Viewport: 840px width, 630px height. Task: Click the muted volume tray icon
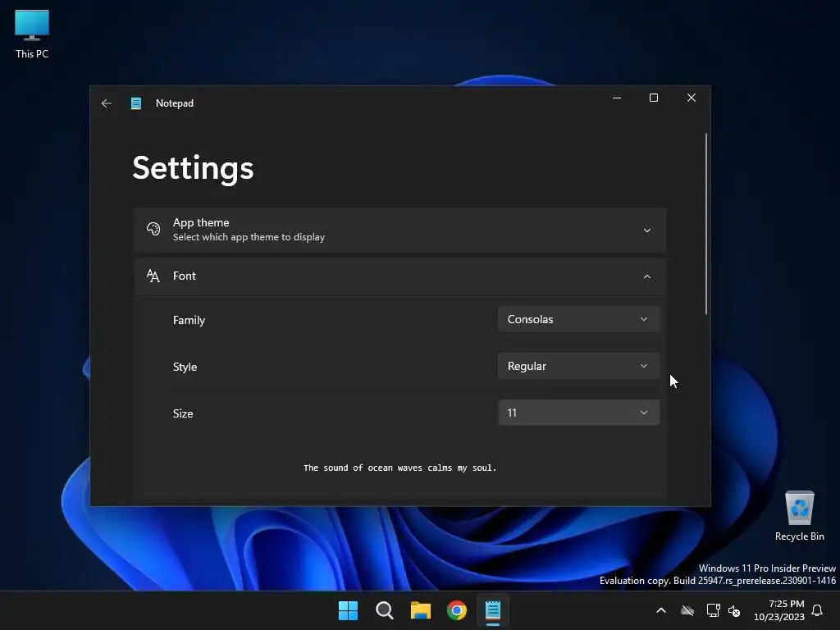pyautogui.click(x=734, y=610)
